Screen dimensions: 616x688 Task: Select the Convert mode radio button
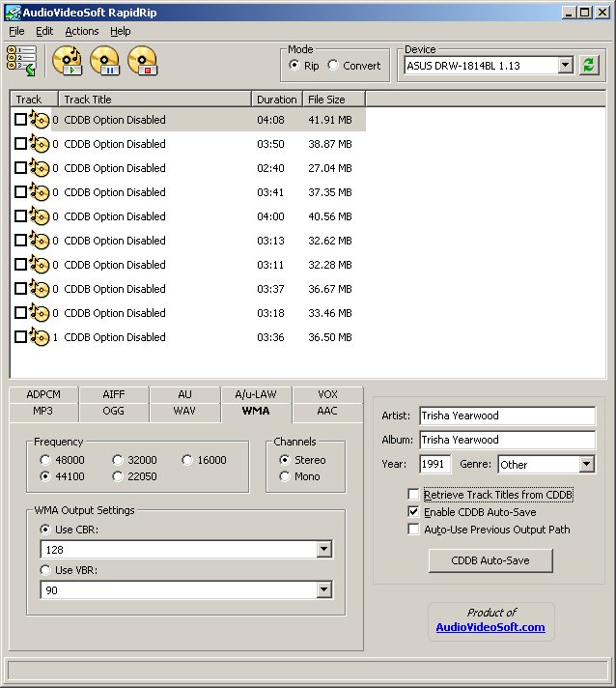click(x=333, y=66)
